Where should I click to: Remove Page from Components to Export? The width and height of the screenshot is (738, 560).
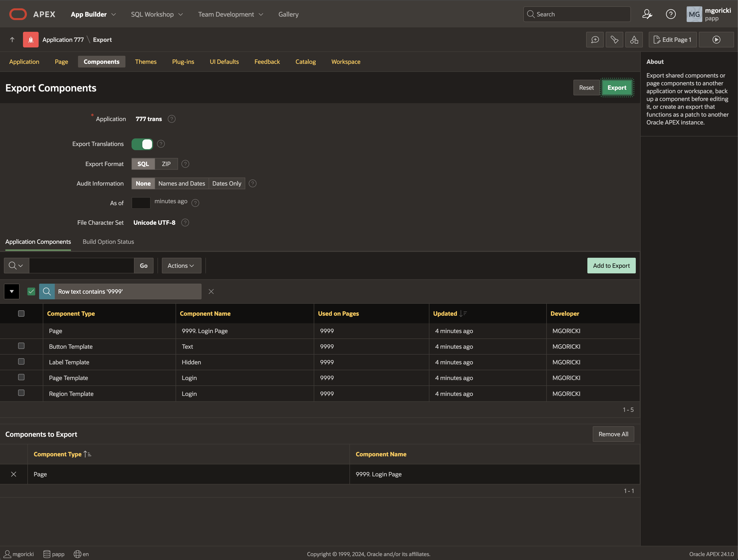pyautogui.click(x=14, y=474)
